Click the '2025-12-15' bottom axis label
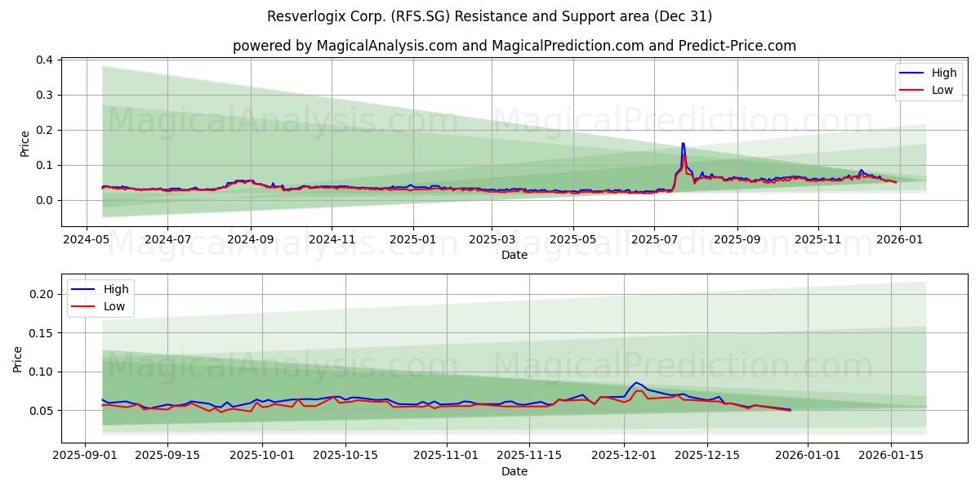The width and height of the screenshot is (980, 490). (707, 456)
